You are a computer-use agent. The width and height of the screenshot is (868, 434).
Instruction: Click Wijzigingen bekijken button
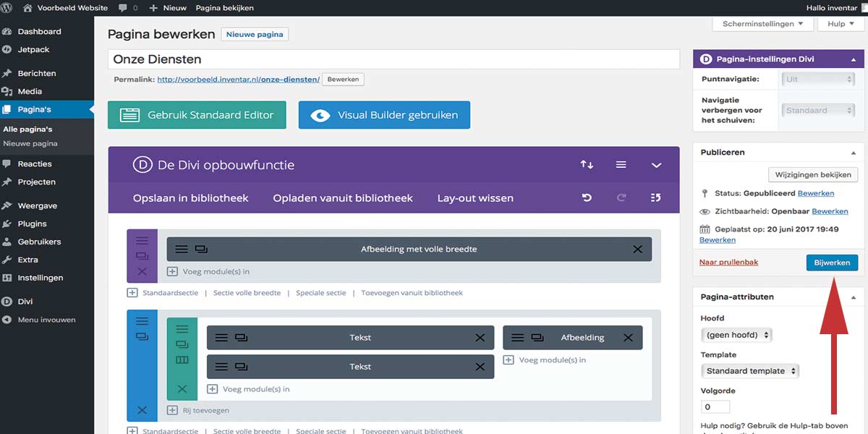coord(813,175)
